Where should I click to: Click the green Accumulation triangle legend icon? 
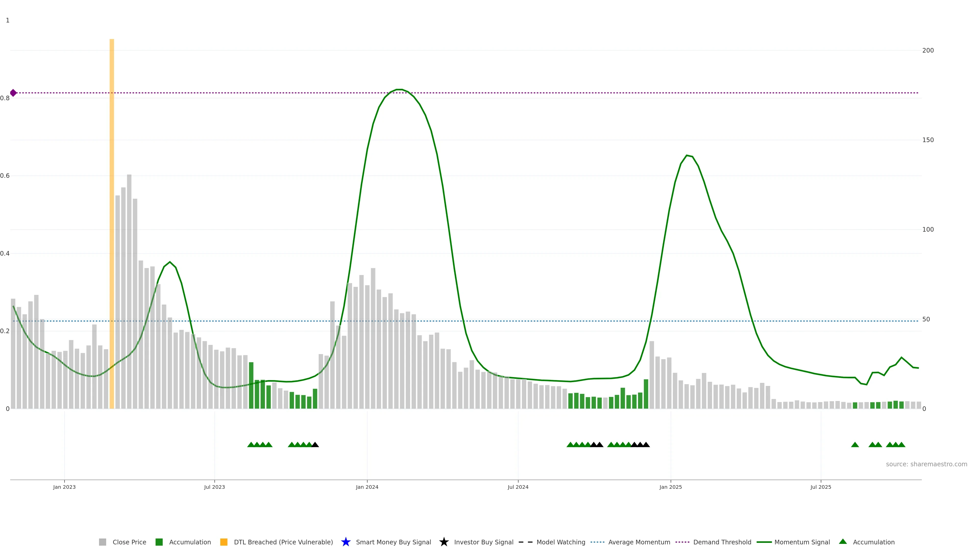coord(843,542)
